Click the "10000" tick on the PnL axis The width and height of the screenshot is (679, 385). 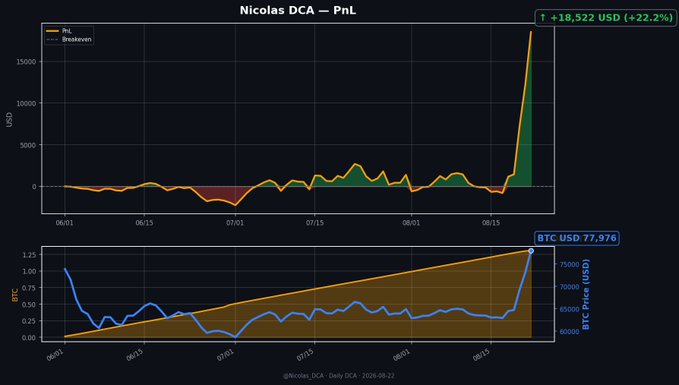27,104
